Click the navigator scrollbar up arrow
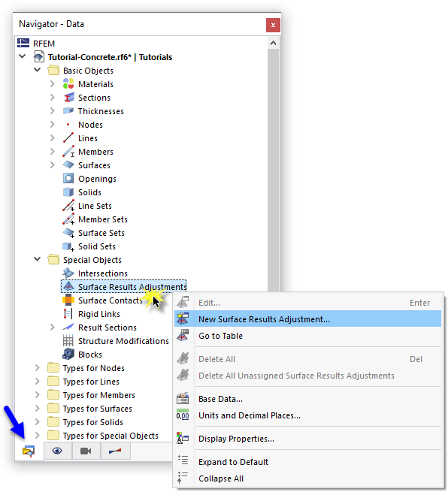448x492 pixels. [x=273, y=43]
